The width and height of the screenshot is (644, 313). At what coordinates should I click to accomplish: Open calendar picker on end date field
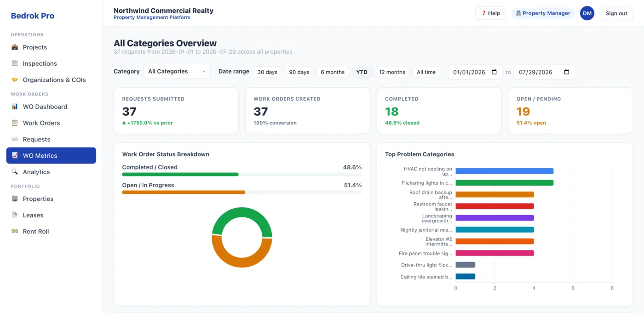click(566, 72)
